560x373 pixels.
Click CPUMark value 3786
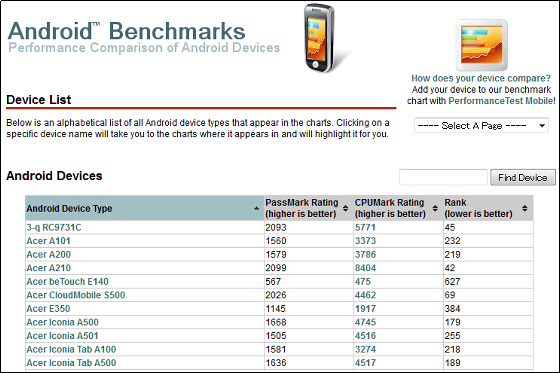point(365,255)
